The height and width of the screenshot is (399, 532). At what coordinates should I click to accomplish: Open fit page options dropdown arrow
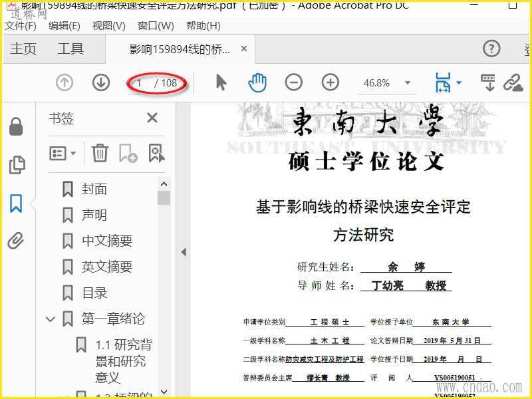click(459, 82)
